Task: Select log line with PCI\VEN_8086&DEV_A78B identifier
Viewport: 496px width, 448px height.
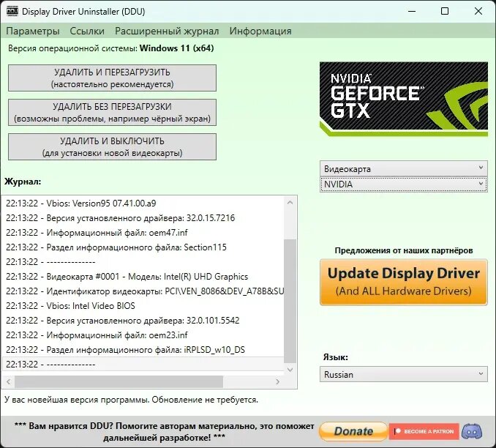Action: 143,291
